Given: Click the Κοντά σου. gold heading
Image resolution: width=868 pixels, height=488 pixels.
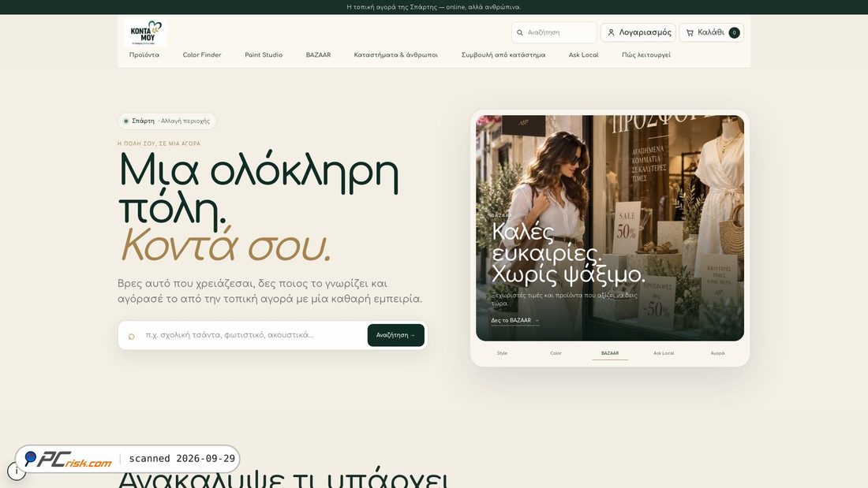Looking at the screenshot, I should tap(225, 245).
